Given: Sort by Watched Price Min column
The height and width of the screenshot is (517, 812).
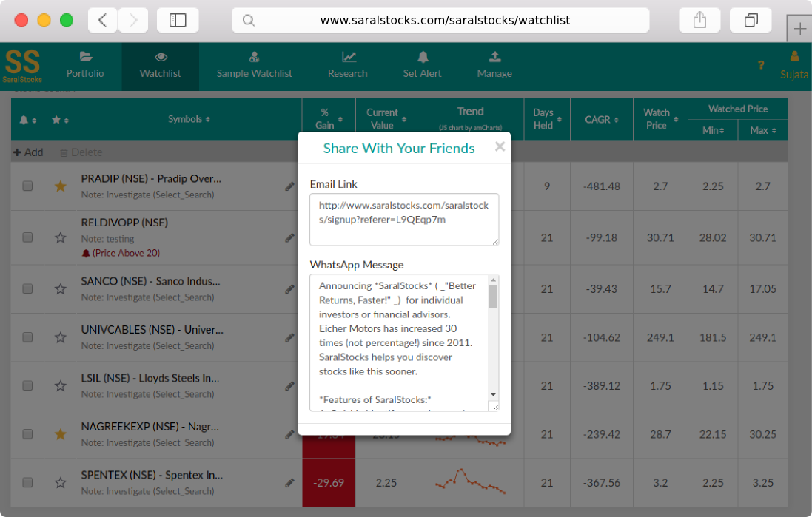Looking at the screenshot, I should pos(713,130).
